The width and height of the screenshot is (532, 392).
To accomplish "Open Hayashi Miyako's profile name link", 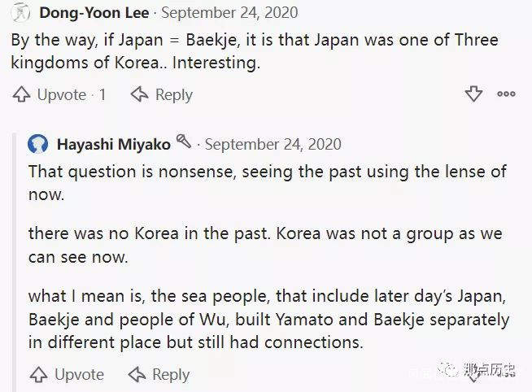I will tap(114, 145).
